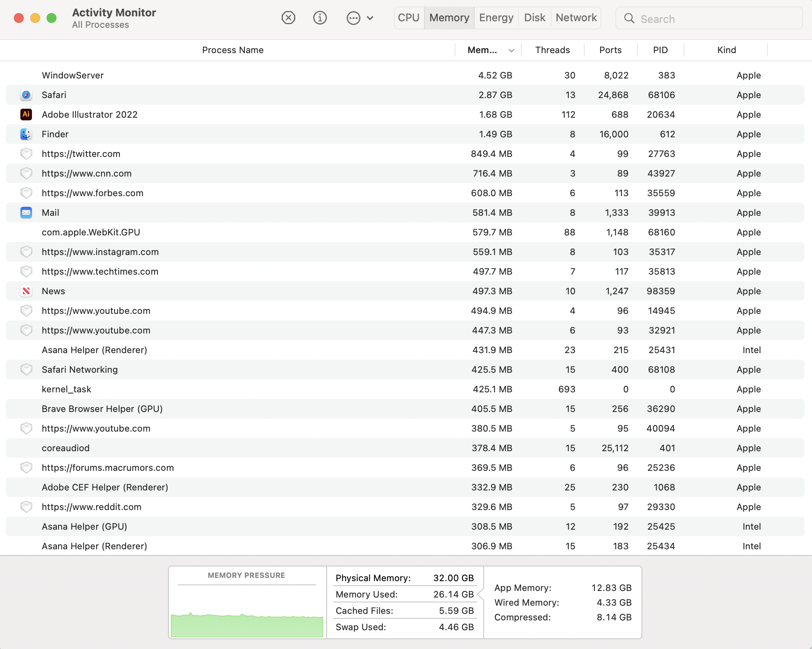Click the All Processes subtitle
812x649 pixels.
pos(101,25)
